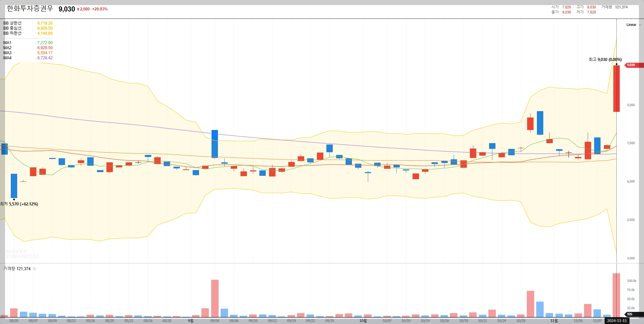Image resolution: width=644 pixels, height=324 pixels.
Task: Click the black 925 volume axis tag
Action: pyautogui.click(x=634, y=314)
